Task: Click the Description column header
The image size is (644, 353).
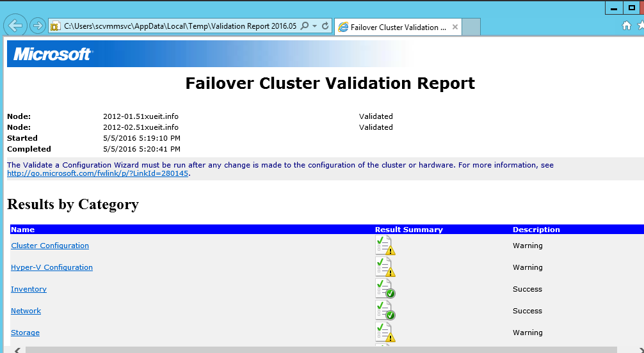Action: point(536,230)
